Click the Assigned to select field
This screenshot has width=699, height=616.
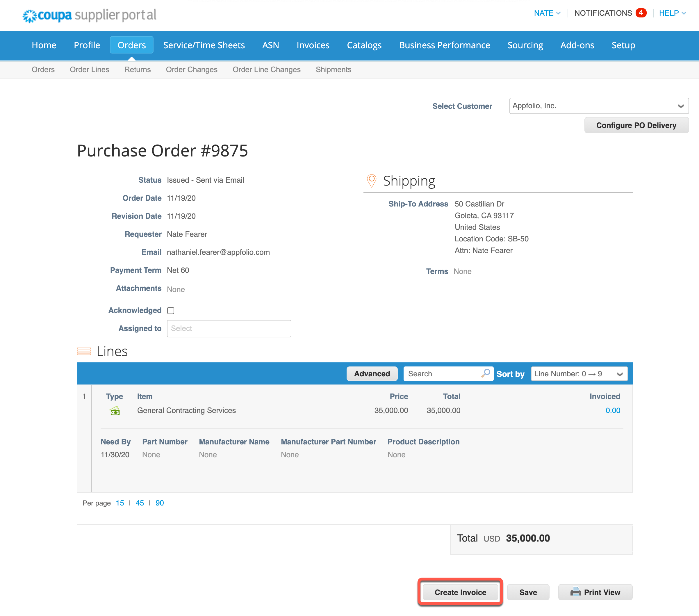[x=229, y=328]
